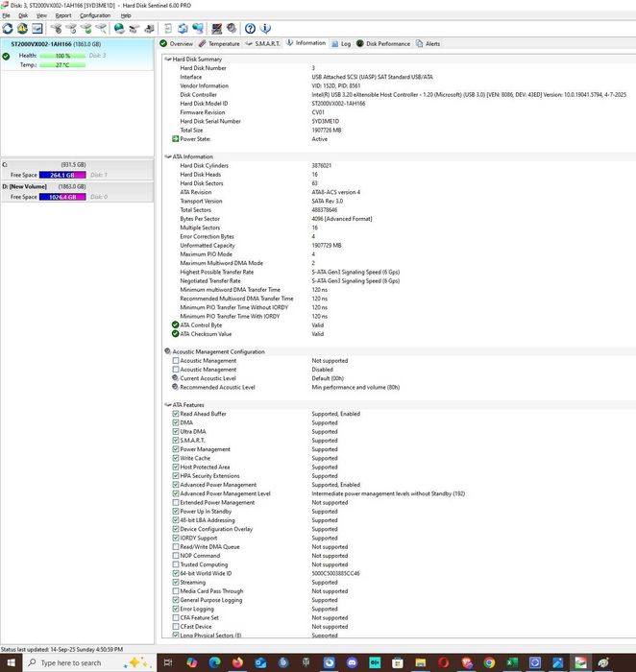The width and height of the screenshot is (636, 672).
Task: Click the printer-style report toolbar icon
Action: tap(149, 29)
